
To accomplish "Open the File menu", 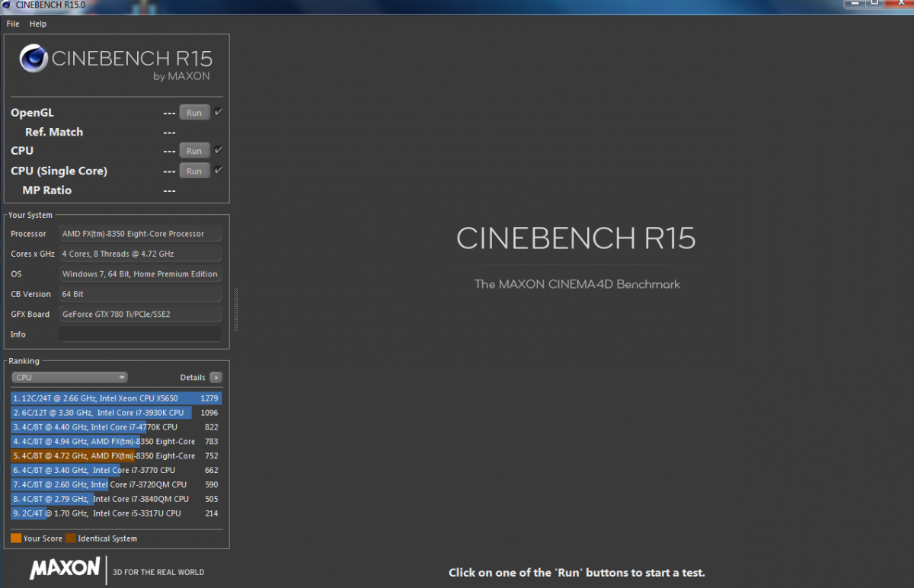I will click(13, 24).
